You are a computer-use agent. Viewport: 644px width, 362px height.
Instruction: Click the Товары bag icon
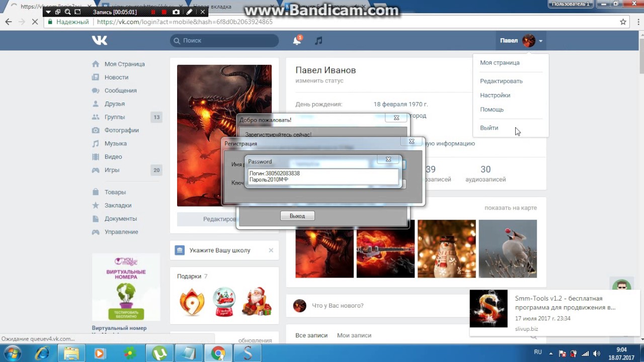tap(96, 192)
